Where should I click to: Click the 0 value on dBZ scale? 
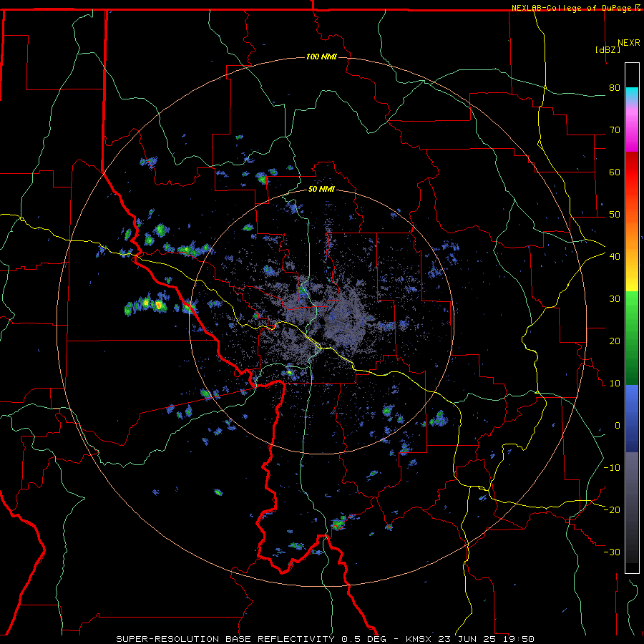618,426
